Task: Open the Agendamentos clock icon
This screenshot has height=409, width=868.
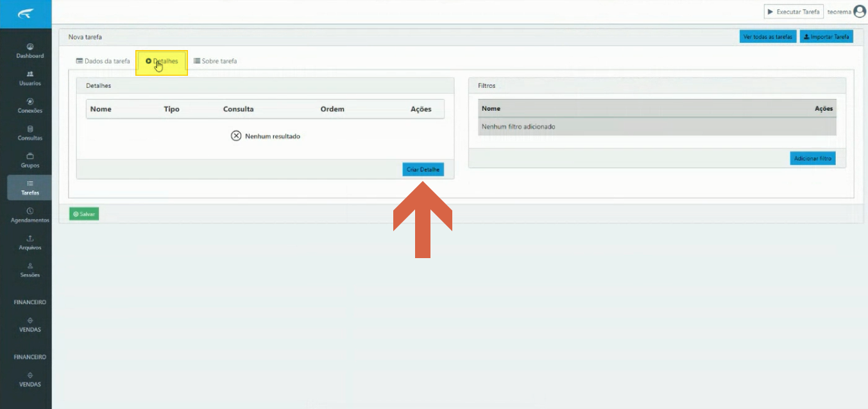Action: pos(30,211)
